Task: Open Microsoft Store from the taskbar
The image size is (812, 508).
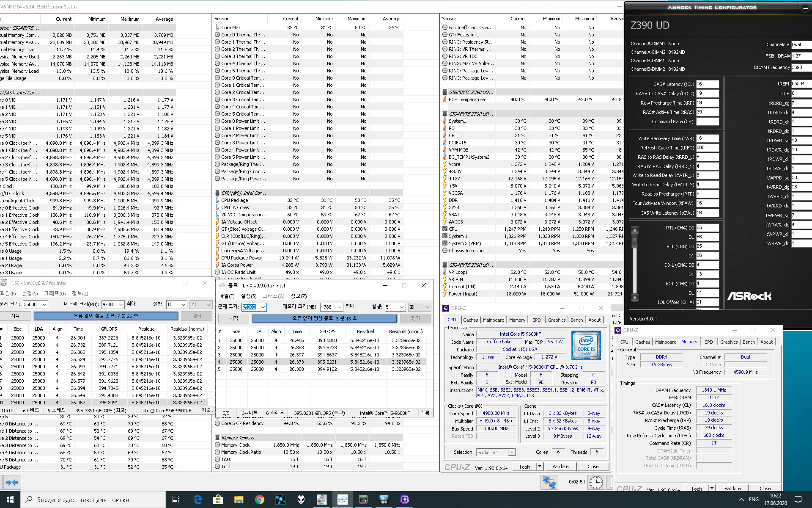Action: (218, 500)
